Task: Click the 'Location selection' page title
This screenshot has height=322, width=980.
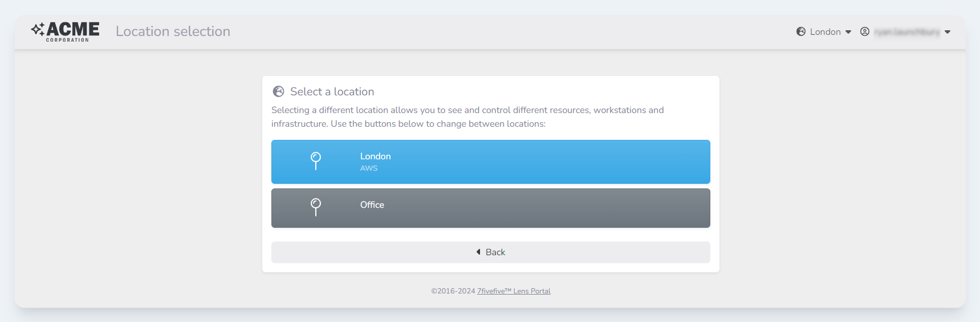Action: click(173, 31)
